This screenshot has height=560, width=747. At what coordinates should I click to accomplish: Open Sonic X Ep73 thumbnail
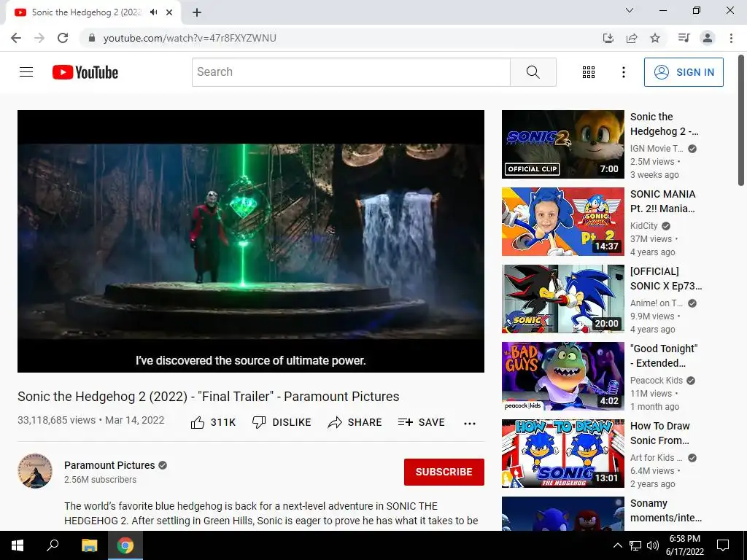coord(562,298)
